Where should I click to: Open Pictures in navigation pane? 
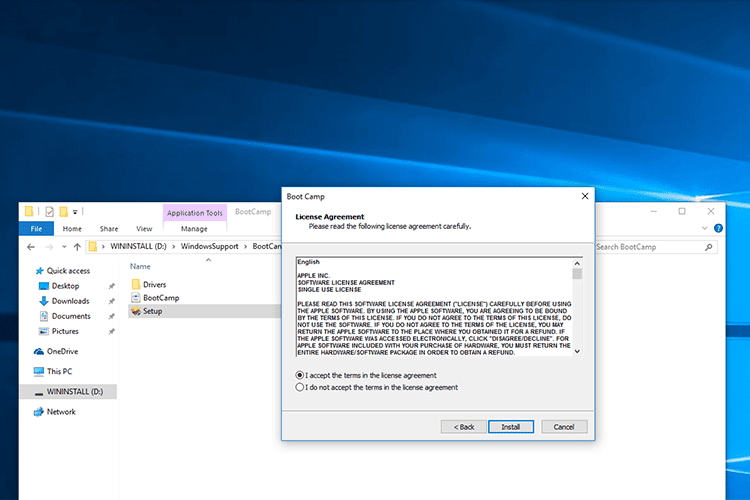pyautogui.click(x=65, y=331)
